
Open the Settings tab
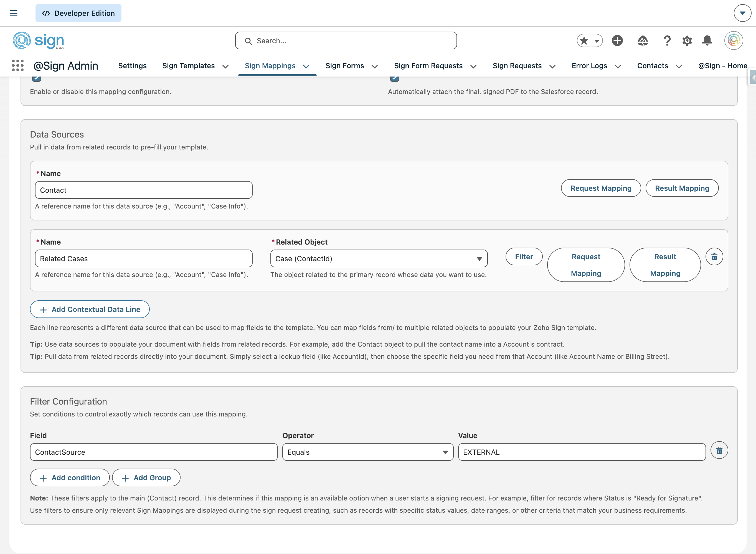(132, 66)
